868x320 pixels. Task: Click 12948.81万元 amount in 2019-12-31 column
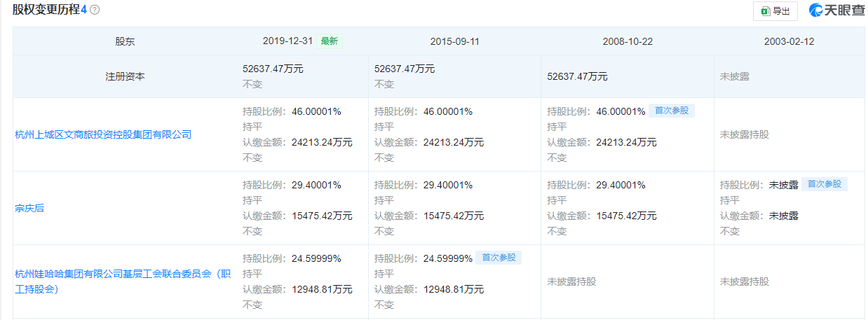point(323,290)
